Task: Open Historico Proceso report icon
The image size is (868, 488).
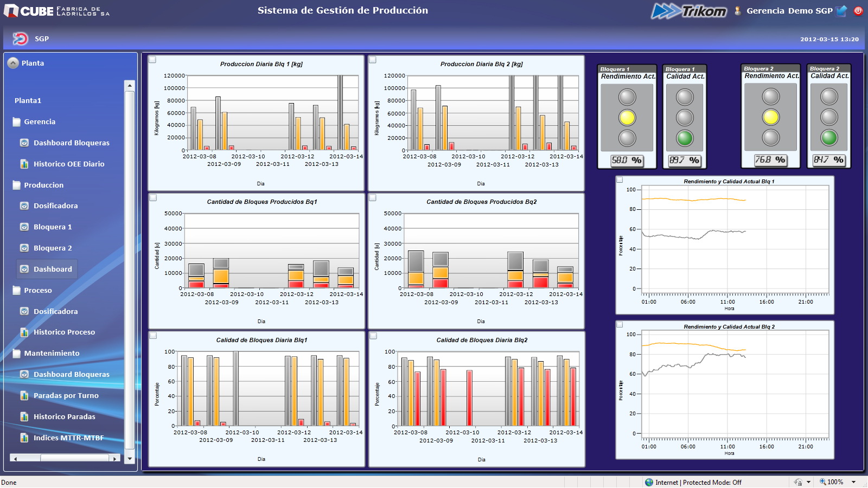Action: pyautogui.click(x=24, y=332)
